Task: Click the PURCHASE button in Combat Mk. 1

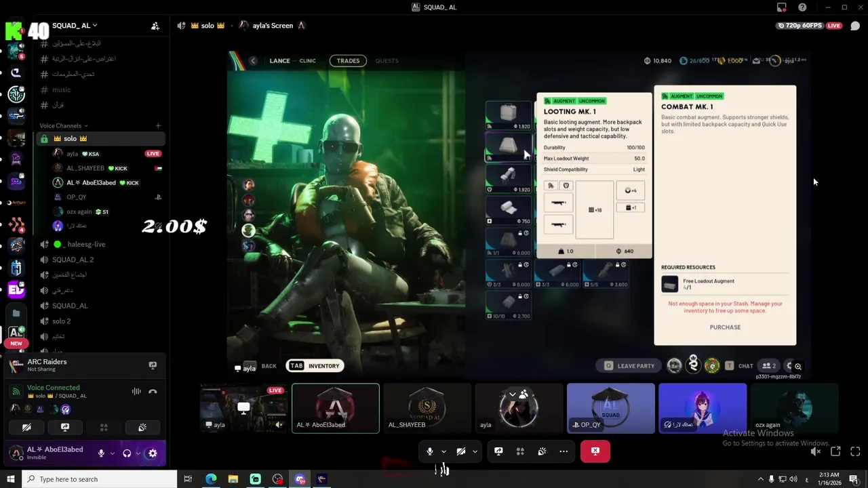Action: [x=725, y=327]
